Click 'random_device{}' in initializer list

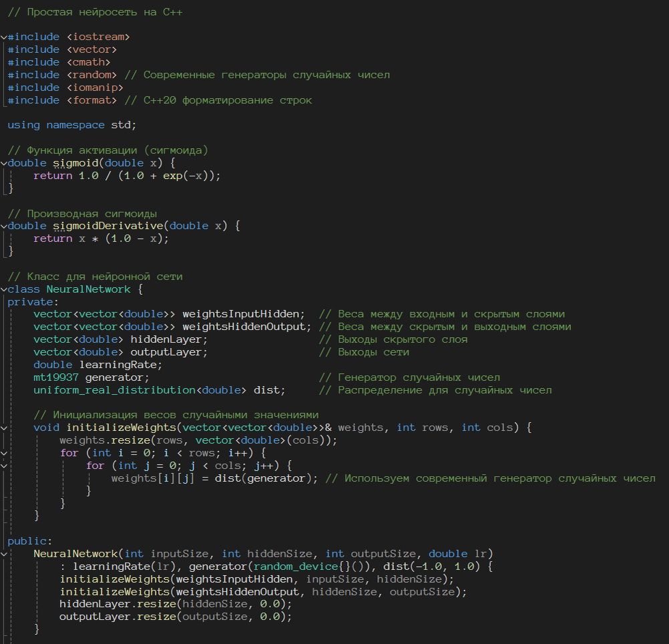(302, 567)
